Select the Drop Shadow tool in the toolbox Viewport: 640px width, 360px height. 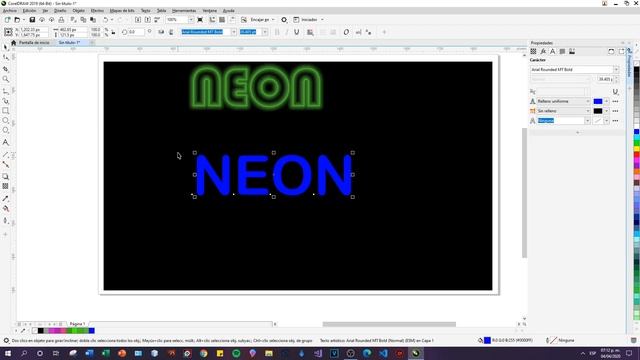pyautogui.click(x=6, y=176)
